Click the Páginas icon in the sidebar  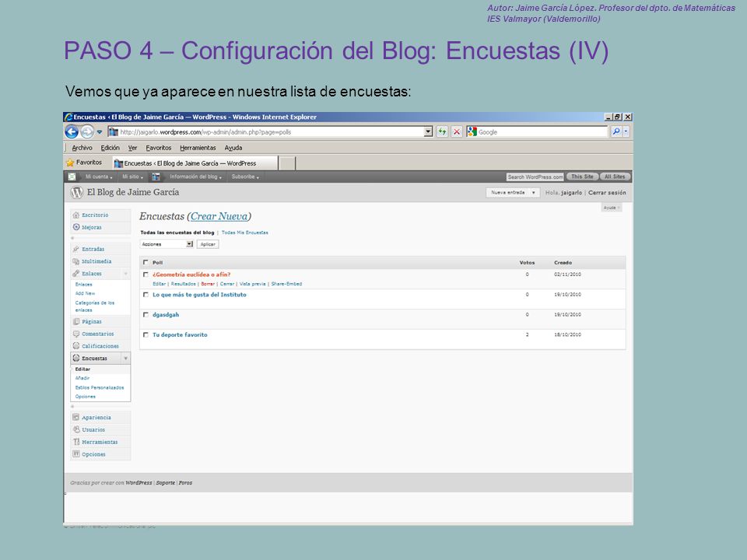pos(75,321)
